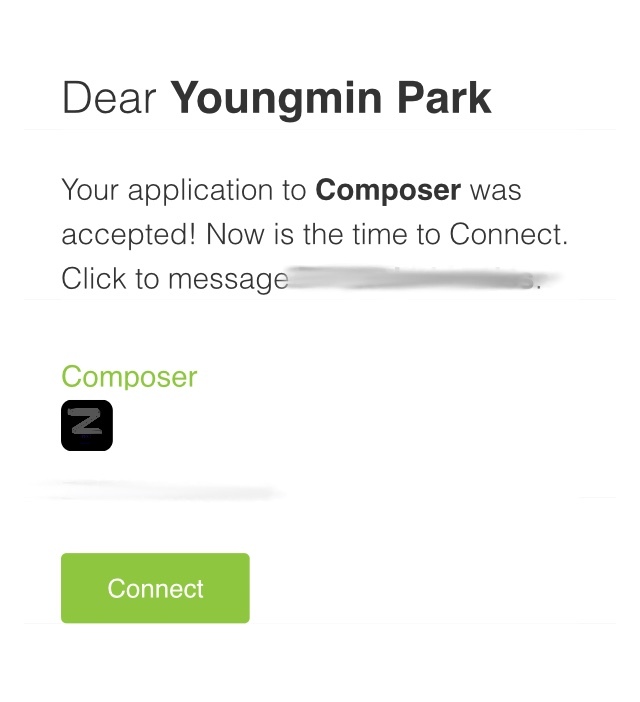Click the divider line beneath the greeting
The height and width of the screenshot is (702, 640).
pos(320,129)
